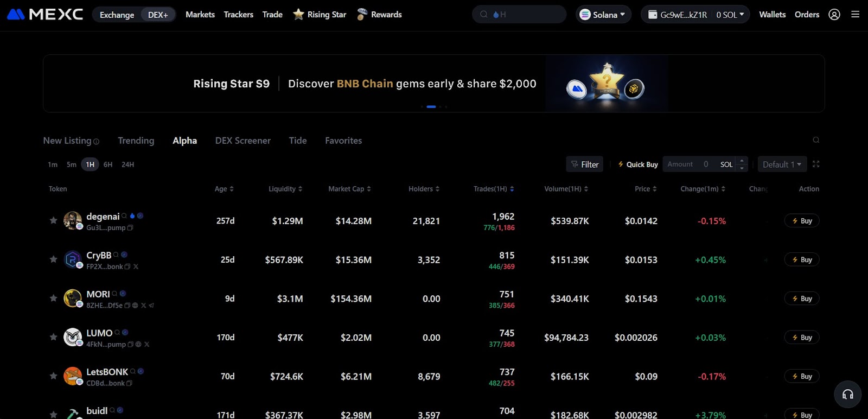
Task: Copy MORI contract address 8ZHE...Df5e
Action: (x=127, y=306)
